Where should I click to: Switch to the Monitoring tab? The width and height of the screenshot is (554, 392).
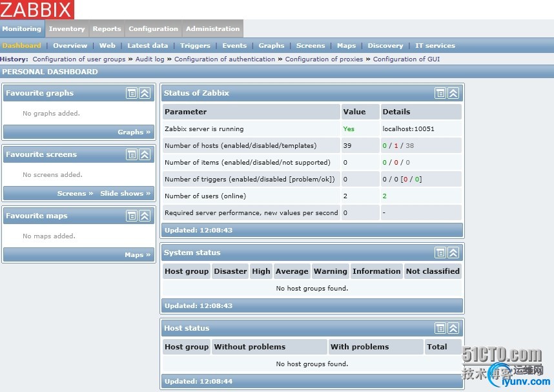coord(22,28)
